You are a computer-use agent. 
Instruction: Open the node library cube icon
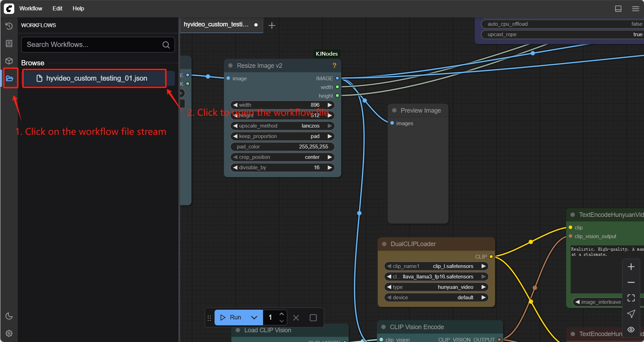[9, 61]
